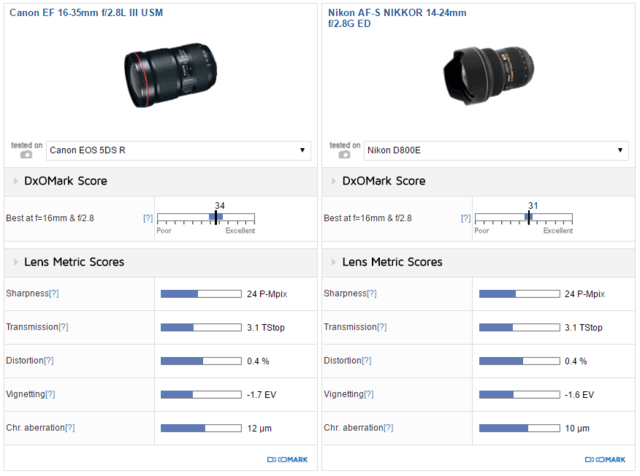This screenshot has height=476, width=640.
Task: Open the Canon Vignetting [?] help
Action: (50, 394)
